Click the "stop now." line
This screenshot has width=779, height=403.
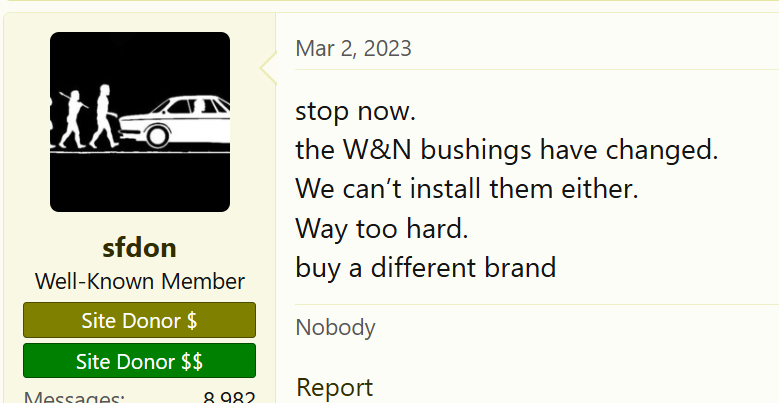click(x=355, y=111)
